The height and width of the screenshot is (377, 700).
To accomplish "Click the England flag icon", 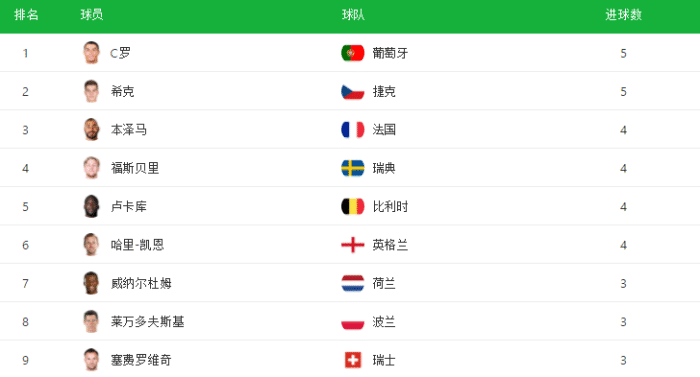I will 353,245.
